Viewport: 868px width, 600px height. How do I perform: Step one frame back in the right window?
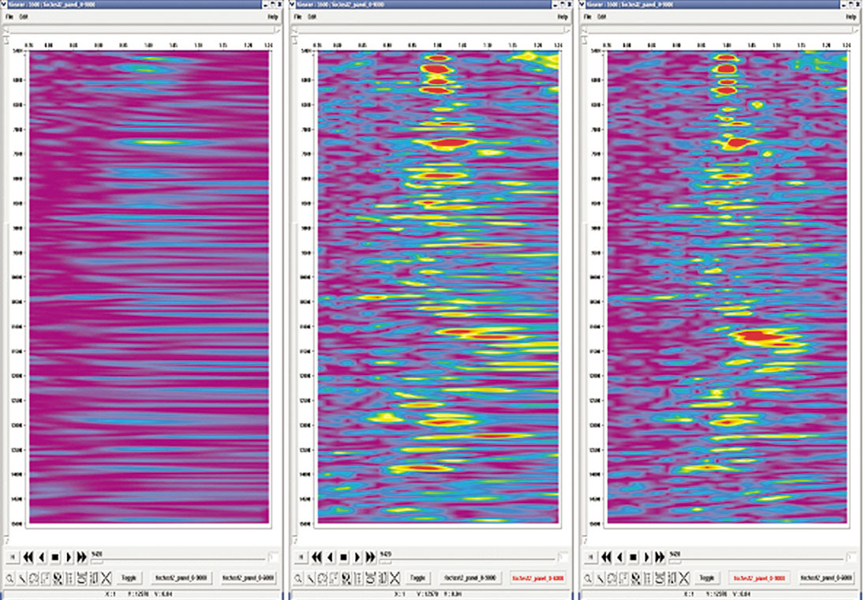620,557
